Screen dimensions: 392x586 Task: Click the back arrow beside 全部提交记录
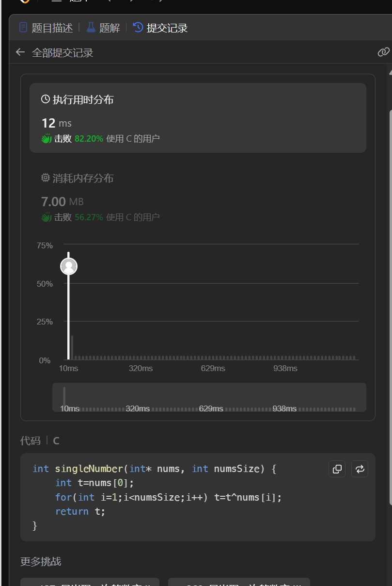coord(20,52)
